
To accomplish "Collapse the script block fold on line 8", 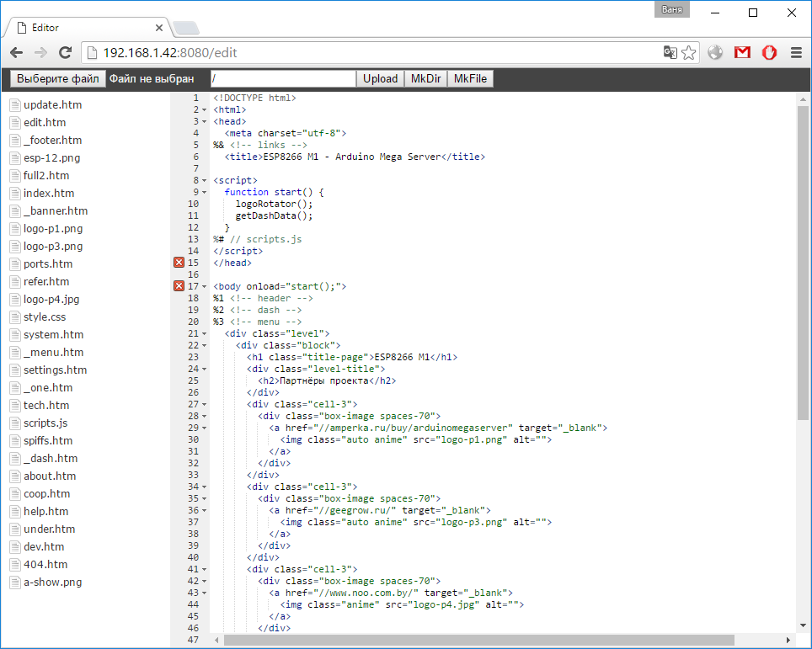I will point(205,181).
